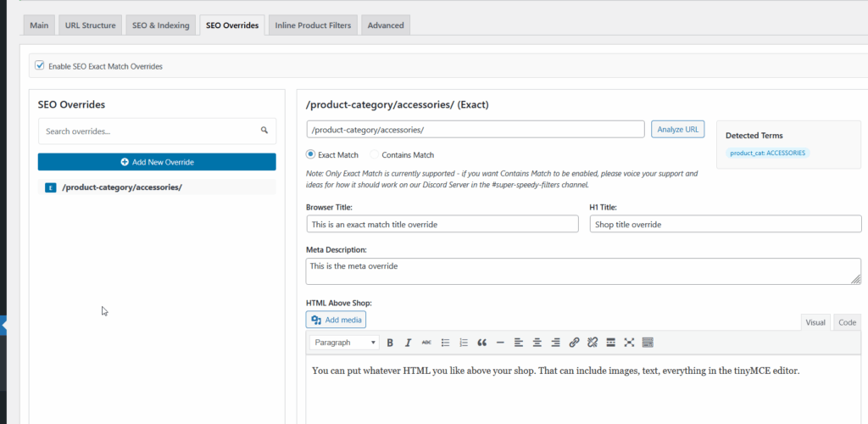Click the strikethrough icon
The image size is (868, 424).
pos(426,343)
